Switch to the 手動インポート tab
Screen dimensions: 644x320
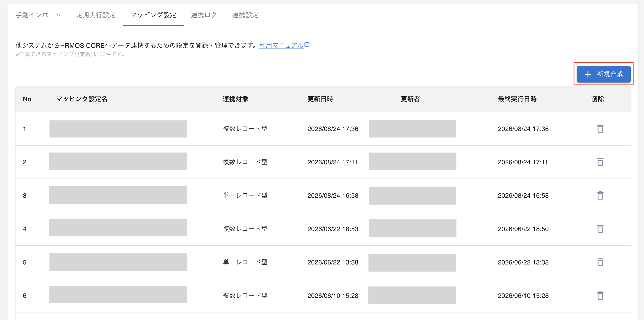pos(38,15)
